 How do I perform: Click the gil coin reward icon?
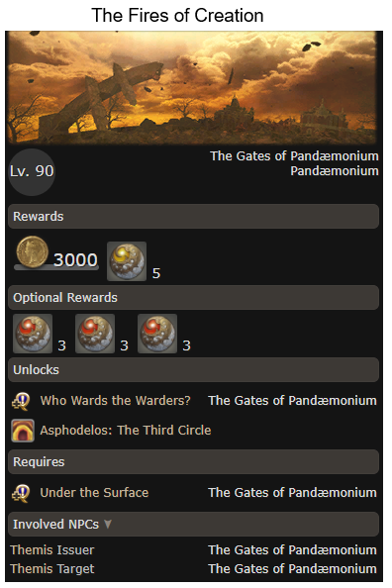tap(32, 251)
